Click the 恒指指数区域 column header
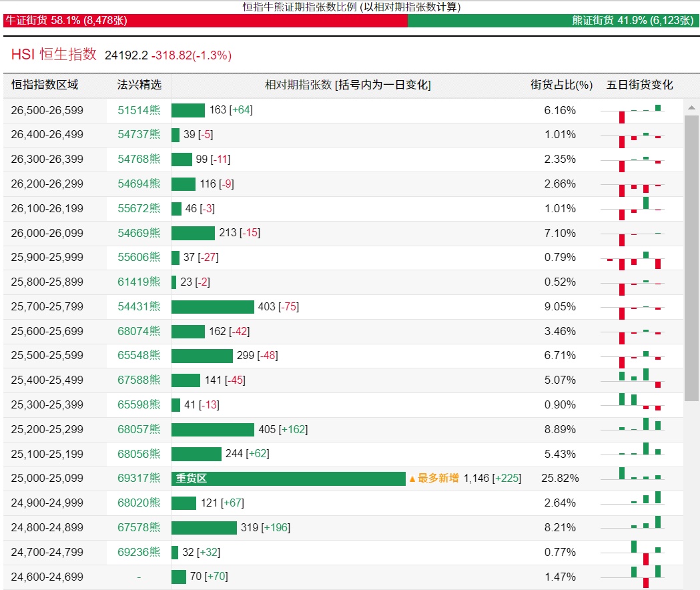 45,85
